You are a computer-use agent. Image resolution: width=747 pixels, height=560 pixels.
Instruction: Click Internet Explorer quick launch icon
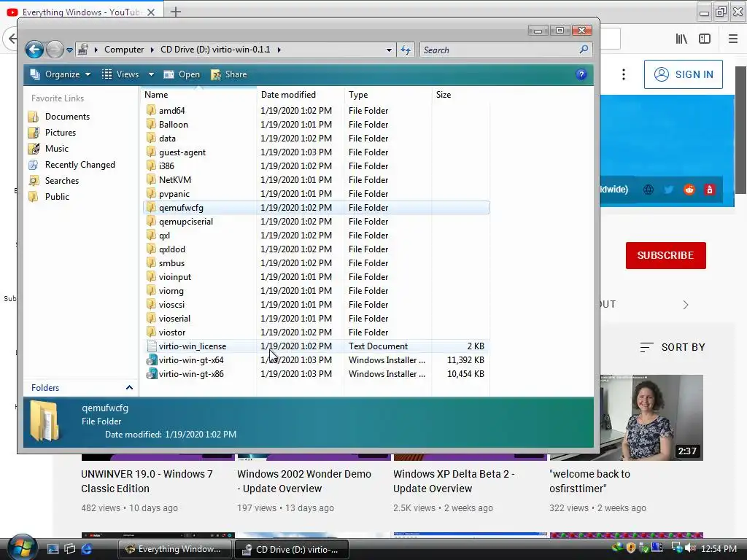click(87, 549)
